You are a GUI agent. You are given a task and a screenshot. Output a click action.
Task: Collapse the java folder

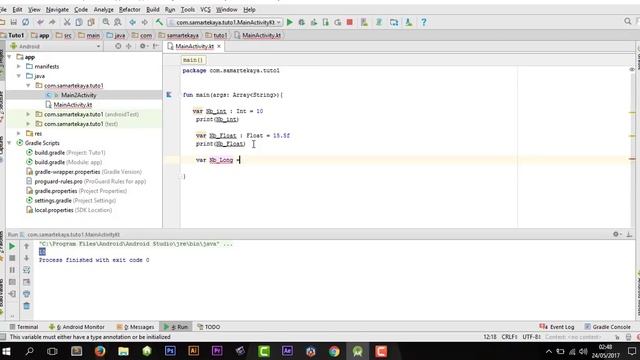click(19, 76)
